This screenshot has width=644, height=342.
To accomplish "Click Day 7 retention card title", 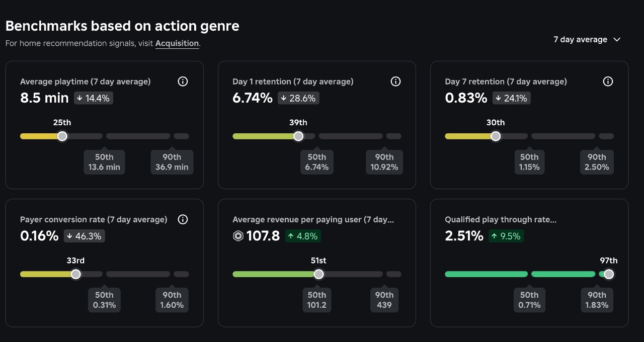I will point(506,81).
